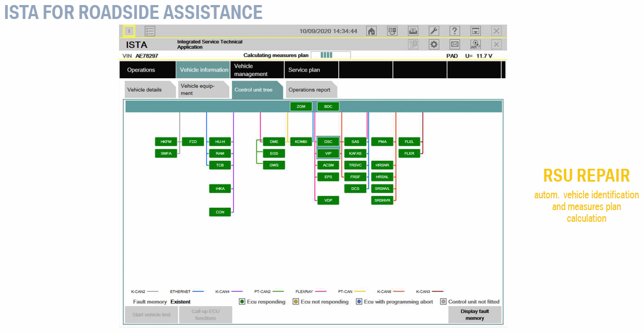644x333 pixels.
Task: Select the VDP control unit
Action: tap(328, 201)
